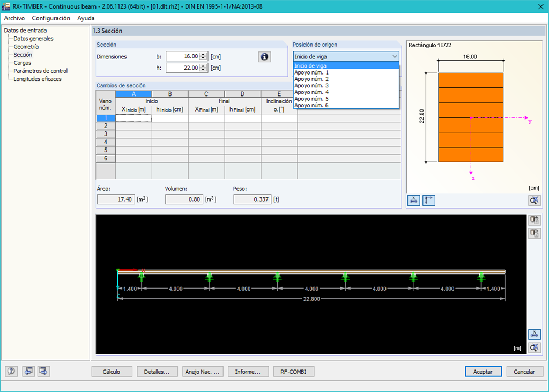Image resolution: width=549 pixels, height=392 pixels.
Task: Open 'Parámetros de control' in navigator
Action: pos(41,71)
